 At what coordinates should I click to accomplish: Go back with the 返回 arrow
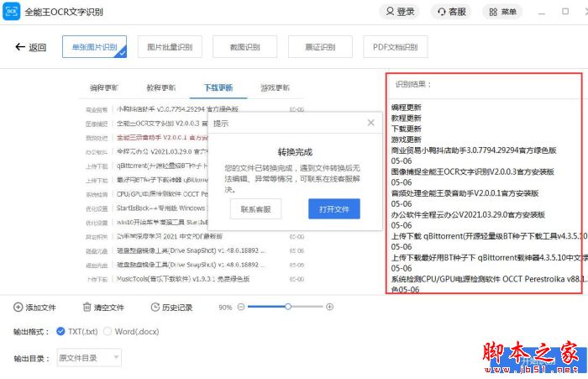[x=31, y=47]
